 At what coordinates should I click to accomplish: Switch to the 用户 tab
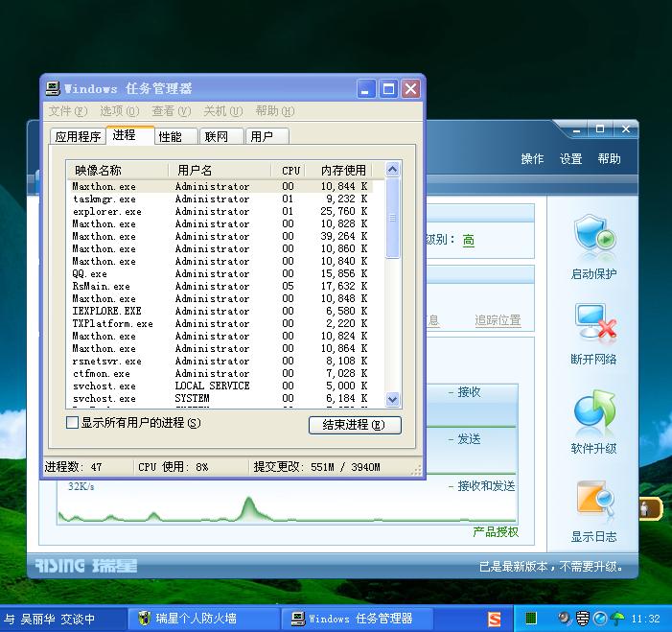pos(267,136)
